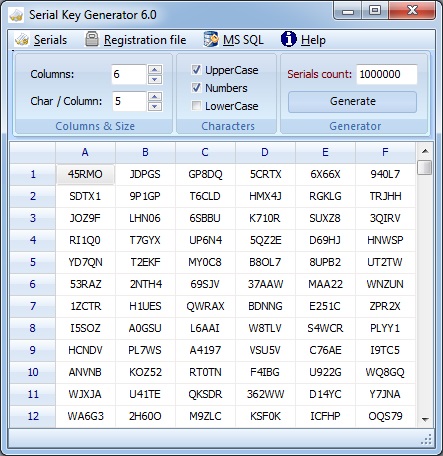Click the Serials toolbar icon
This screenshot has height=456, width=443.
(x=22, y=40)
